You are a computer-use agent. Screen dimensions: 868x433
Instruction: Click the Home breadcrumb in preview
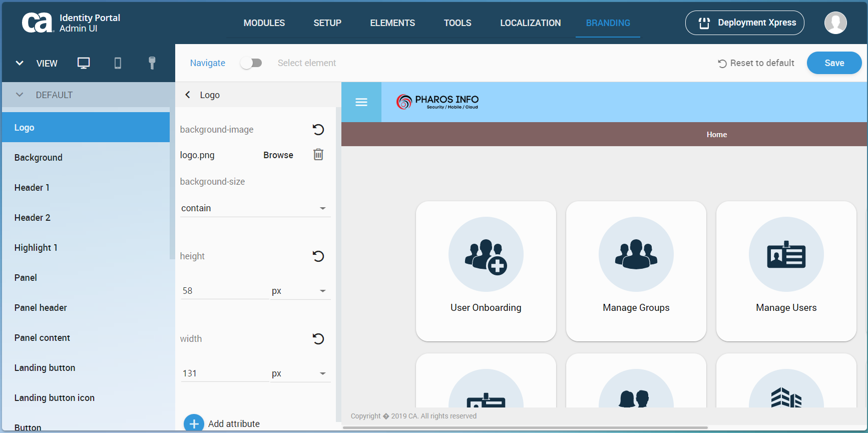[717, 135]
